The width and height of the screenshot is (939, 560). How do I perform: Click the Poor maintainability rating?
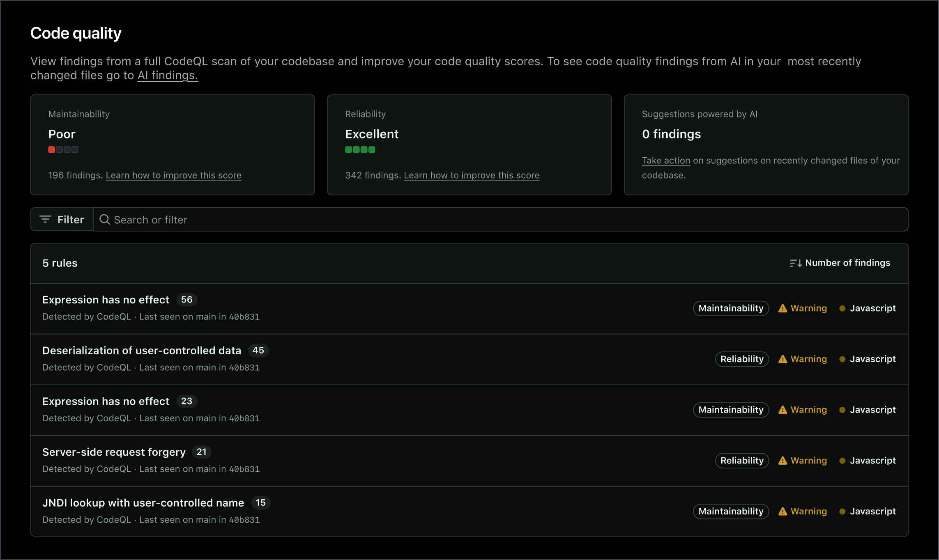click(62, 134)
